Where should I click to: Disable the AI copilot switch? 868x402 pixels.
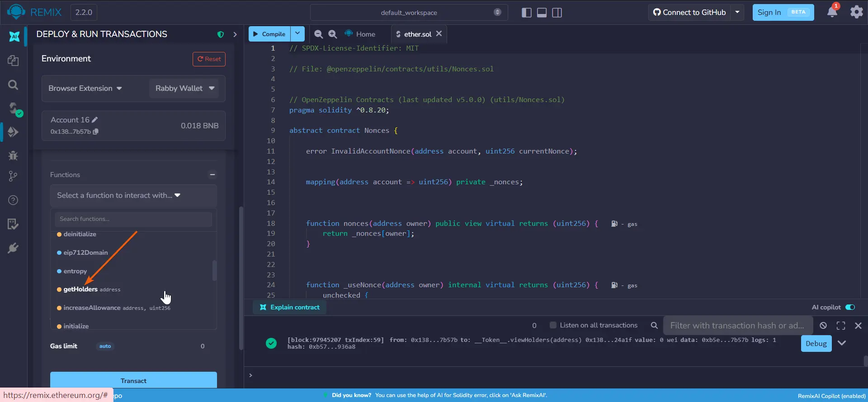click(x=850, y=307)
